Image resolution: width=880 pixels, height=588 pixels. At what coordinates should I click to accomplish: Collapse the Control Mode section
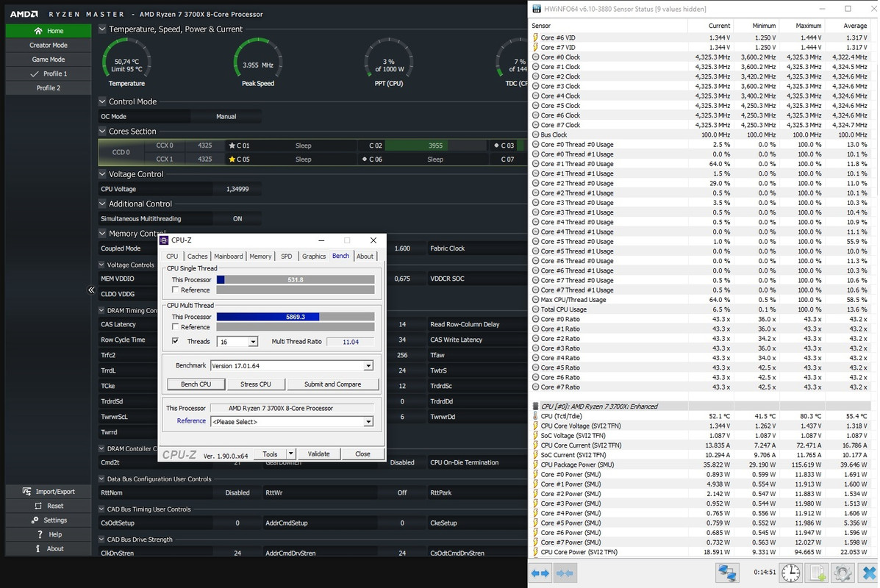point(102,101)
